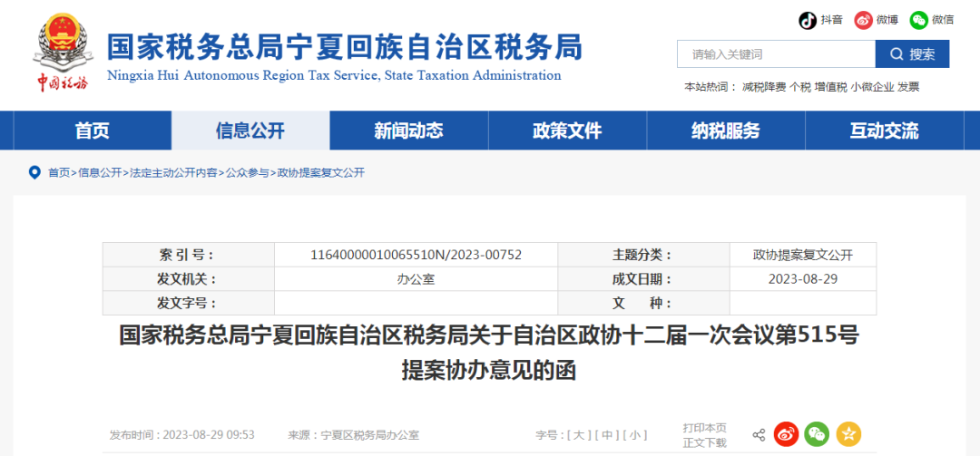Click the keyword search input field
Viewport: 980px width, 456px height.
(776, 54)
